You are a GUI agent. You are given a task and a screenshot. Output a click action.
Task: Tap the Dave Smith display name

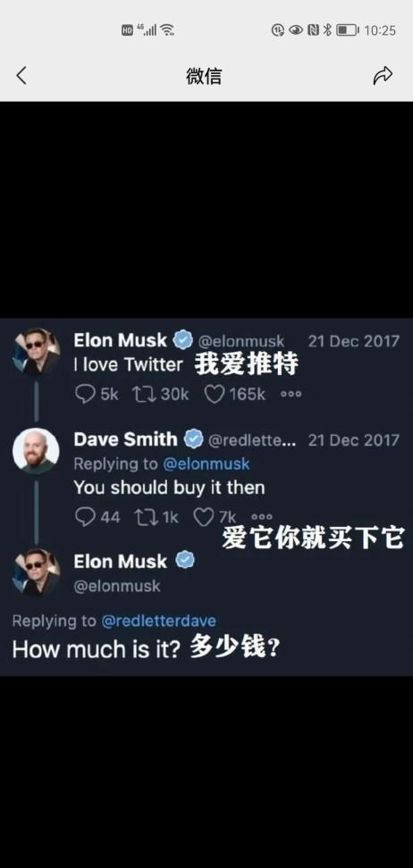point(126,439)
